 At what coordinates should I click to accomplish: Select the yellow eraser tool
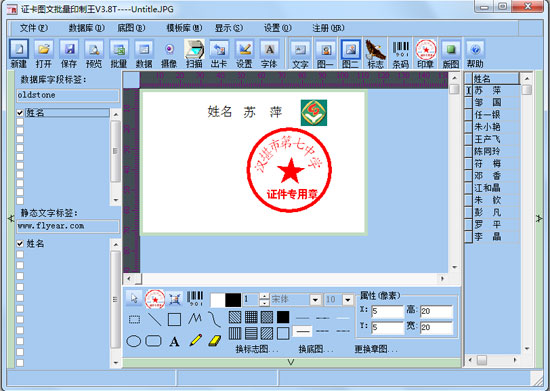pyautogui.click(x=215, y=341)
